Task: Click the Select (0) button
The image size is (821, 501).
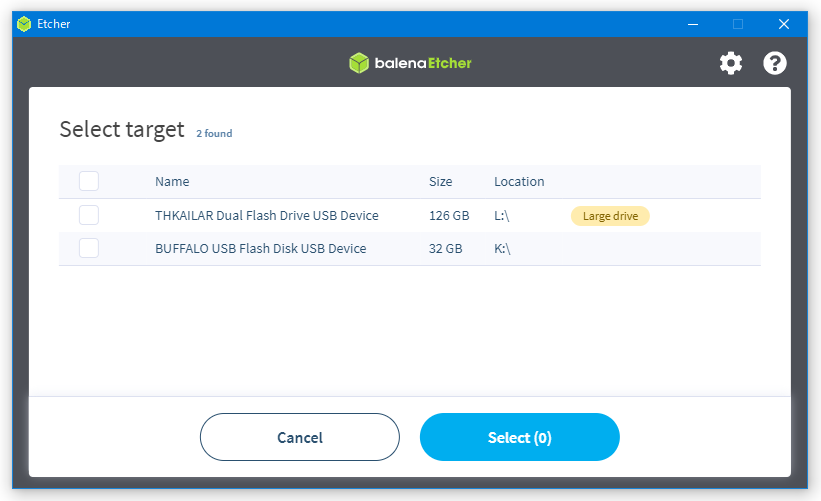Action: 519,437
